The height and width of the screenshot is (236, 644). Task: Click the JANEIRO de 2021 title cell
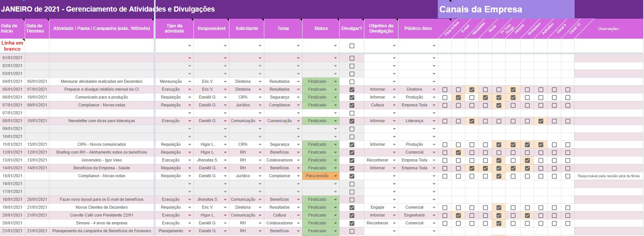pyautogui.click(x=108, y=9)
